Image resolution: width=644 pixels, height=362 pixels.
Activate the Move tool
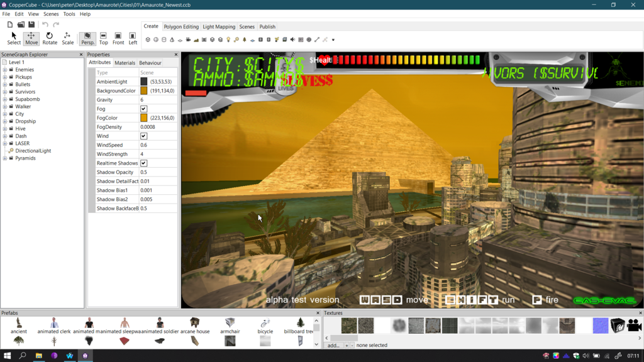point(31,38)
